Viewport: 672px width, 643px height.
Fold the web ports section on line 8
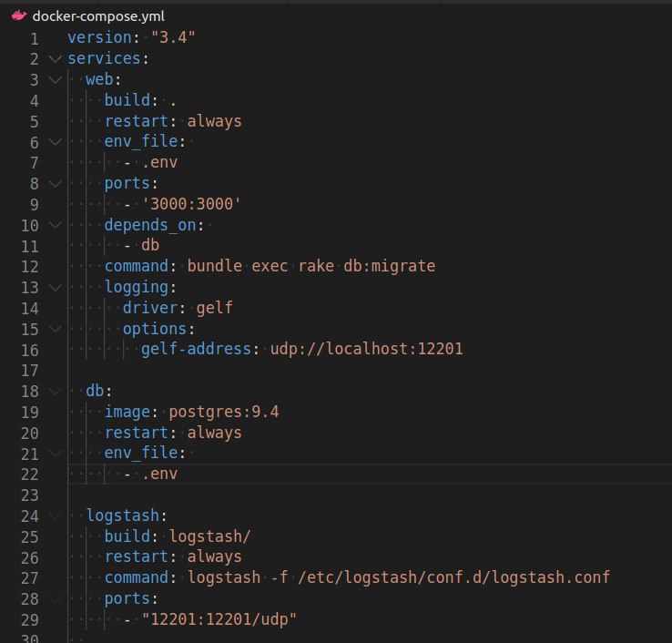(56, 183)
